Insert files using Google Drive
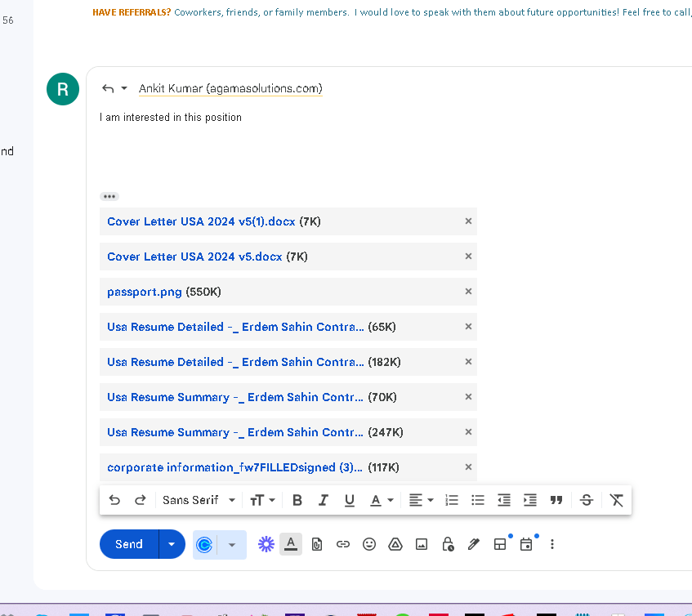 pyautogui.click(x=395, y=544)
